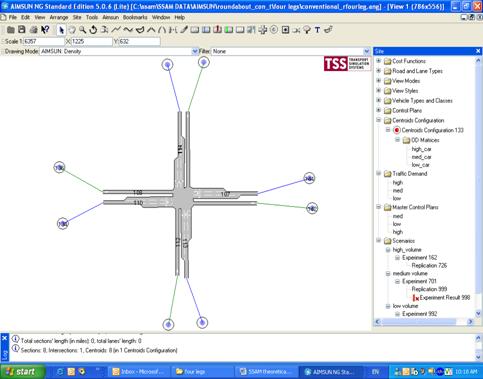Click the circle-in-ring centroid tool icon
483x379 pixels.
click(274, 30)
